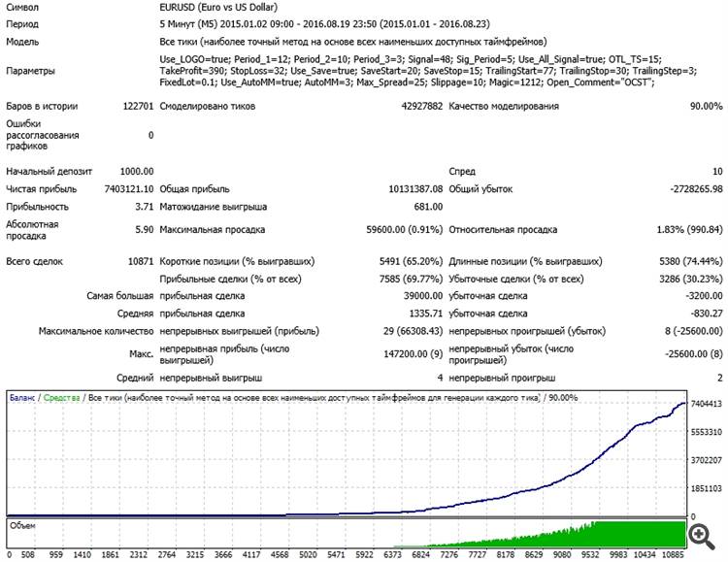Viewport: 728px width, 562px height.
Task: Select average loss trade value -830.27
Action: coord(707,314)
